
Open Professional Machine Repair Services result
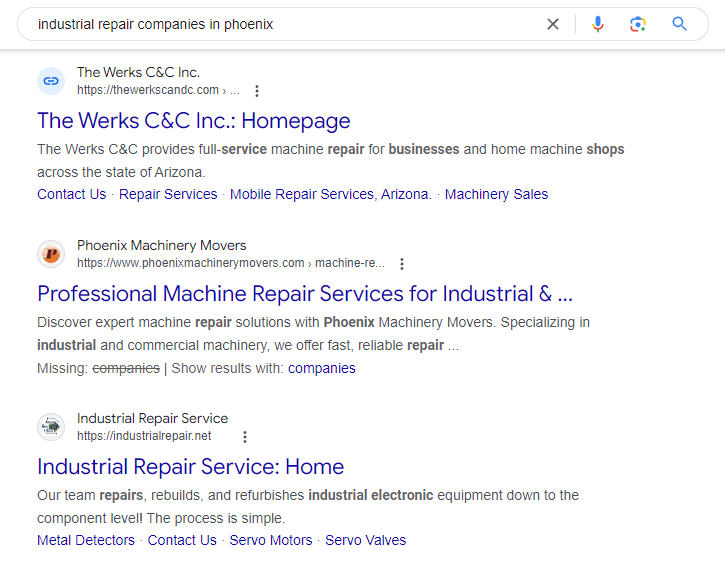click(x=305, y=294)
